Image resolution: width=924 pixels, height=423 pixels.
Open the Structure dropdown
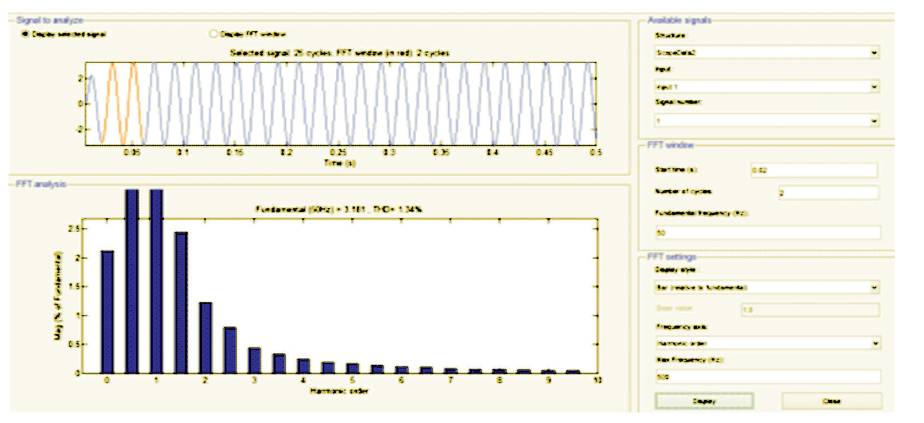click(767, 52)
